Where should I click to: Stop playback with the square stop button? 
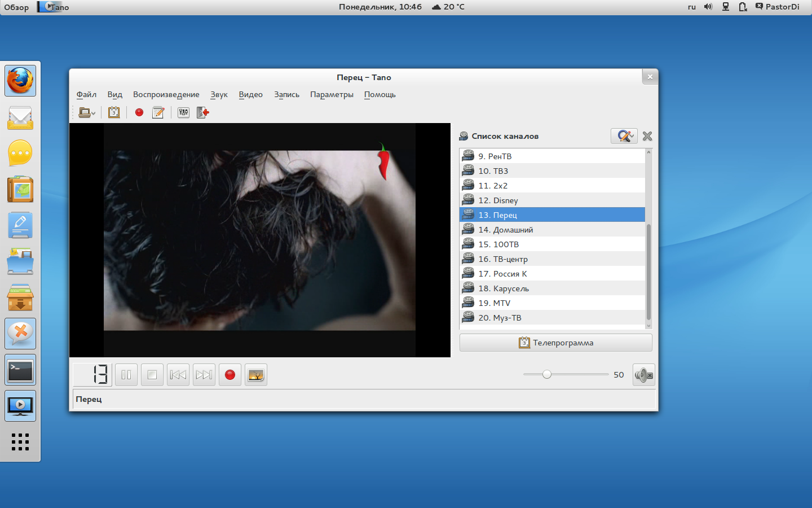click(152, 375)
